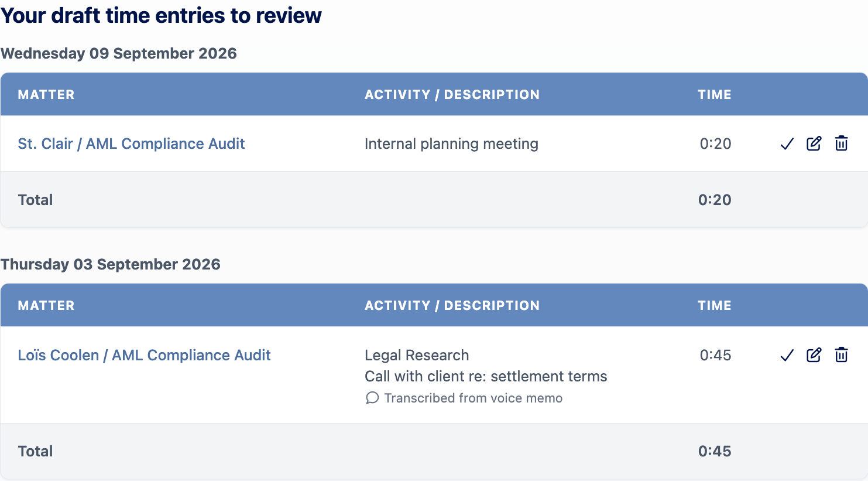This screenshot has width=868, height=481.
Task: Approve the Internal planning meeting entry checkmark
Action: click(787, 144)
